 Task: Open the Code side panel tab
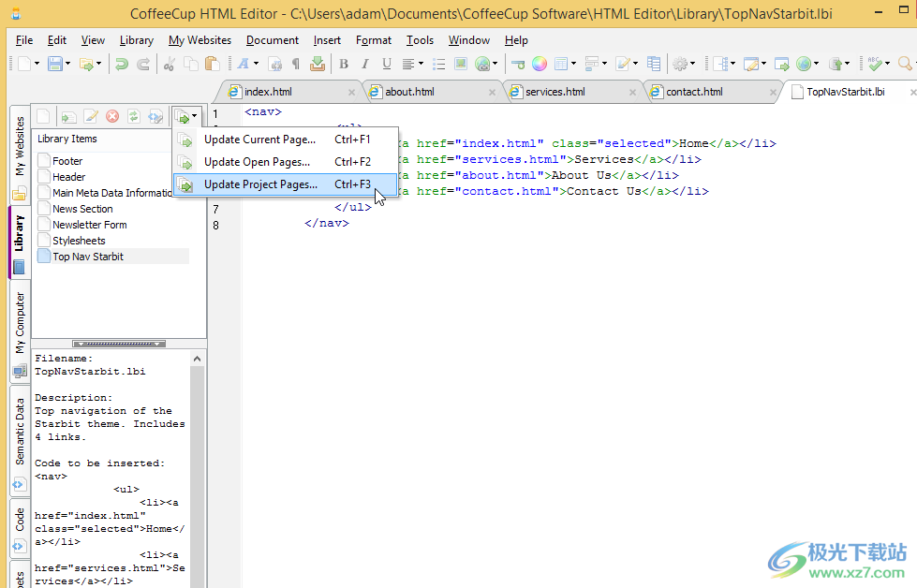coord(20,527)
